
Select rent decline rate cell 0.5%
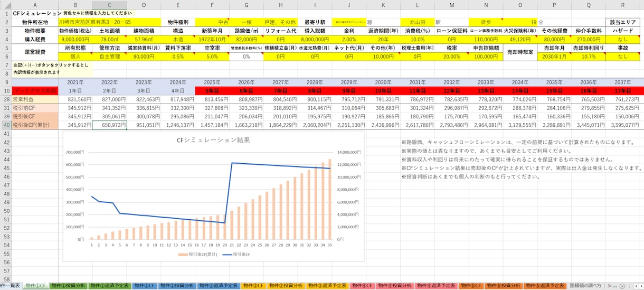[x=178, y=57]
